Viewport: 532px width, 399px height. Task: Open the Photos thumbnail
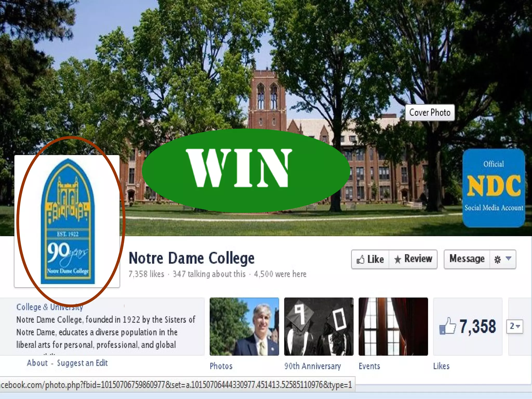(x=244, y=327)
